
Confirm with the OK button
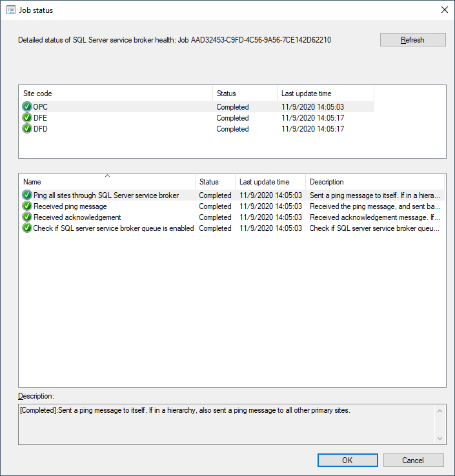pos(348,461)
